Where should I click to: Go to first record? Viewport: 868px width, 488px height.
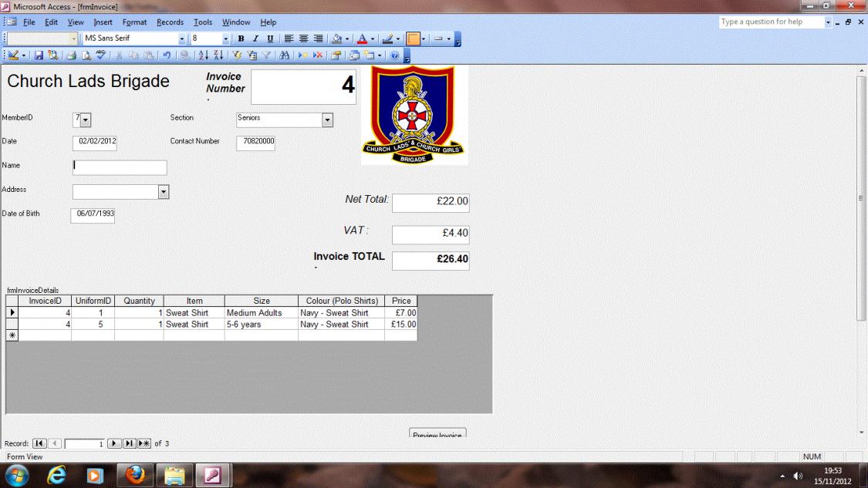39,444
